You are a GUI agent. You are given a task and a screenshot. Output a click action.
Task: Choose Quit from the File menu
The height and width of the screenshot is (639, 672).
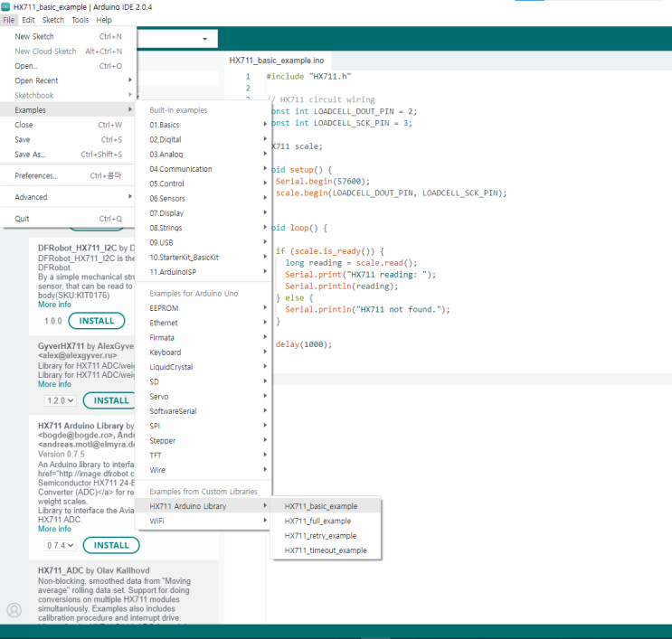pyautogui.click(x=68, y=219)
